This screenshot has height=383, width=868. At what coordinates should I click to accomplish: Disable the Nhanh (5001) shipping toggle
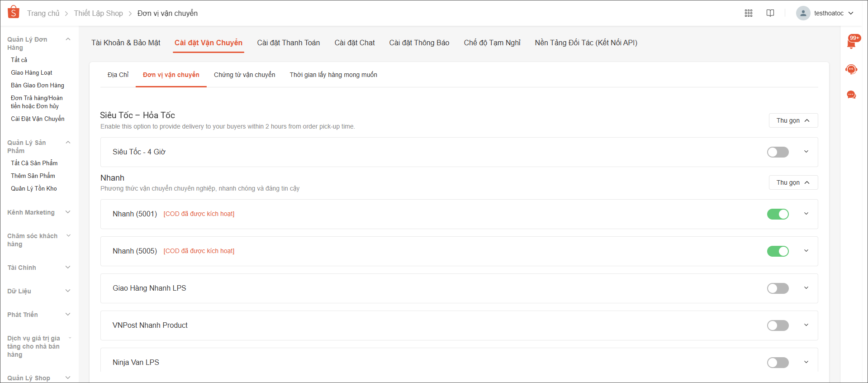[x=778, y=214]
